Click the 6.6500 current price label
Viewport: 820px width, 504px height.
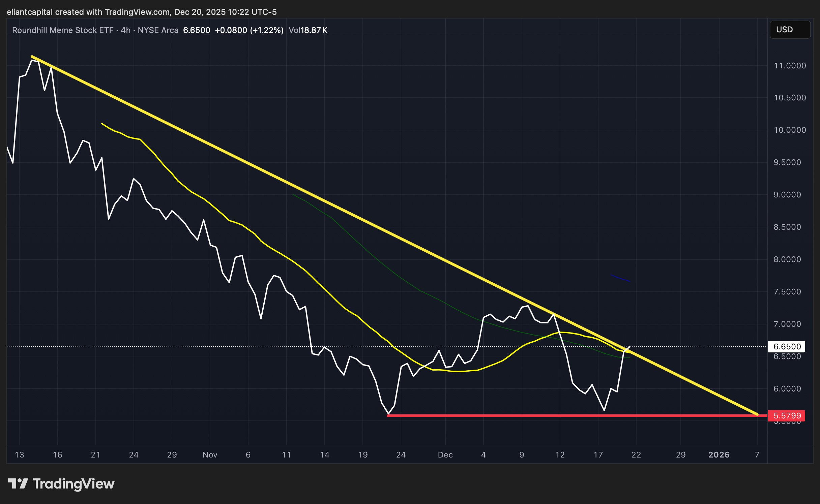[x=787, y=346]
